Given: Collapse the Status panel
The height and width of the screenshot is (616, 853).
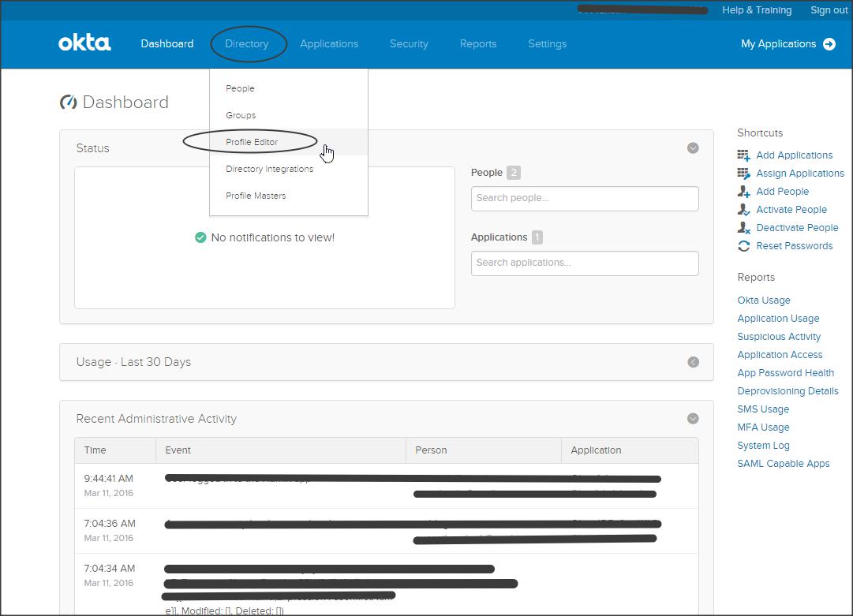Looking at the screenshot, I should pos(693,147).
